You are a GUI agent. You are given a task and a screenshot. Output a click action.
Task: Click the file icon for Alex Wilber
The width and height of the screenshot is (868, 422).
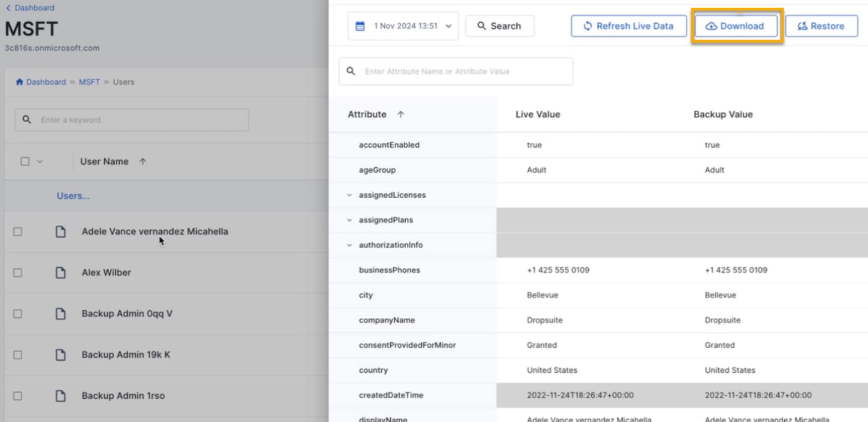pos(60,272)
